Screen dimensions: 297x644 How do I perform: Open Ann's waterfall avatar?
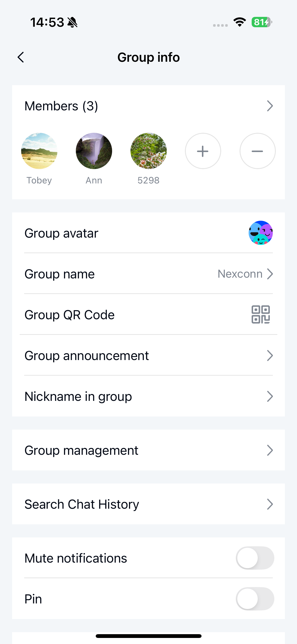click(94, 151)
